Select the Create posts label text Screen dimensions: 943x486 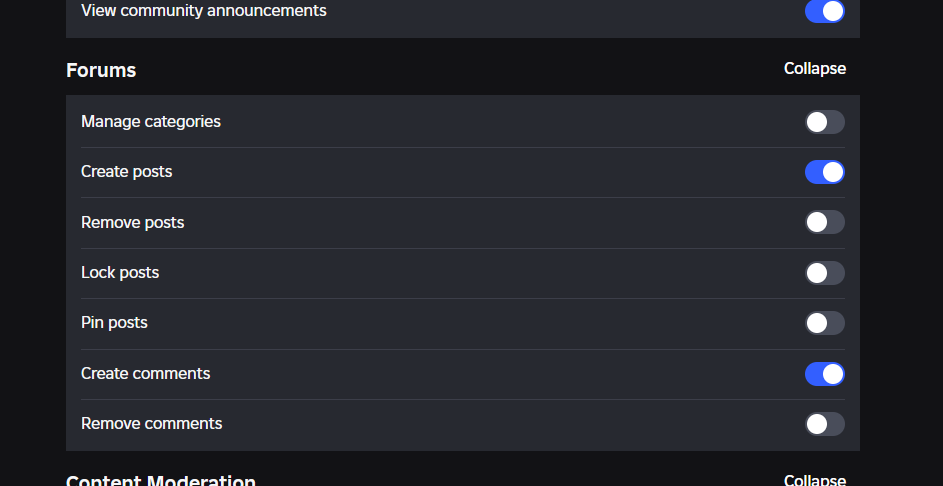[x=126, y=172]
